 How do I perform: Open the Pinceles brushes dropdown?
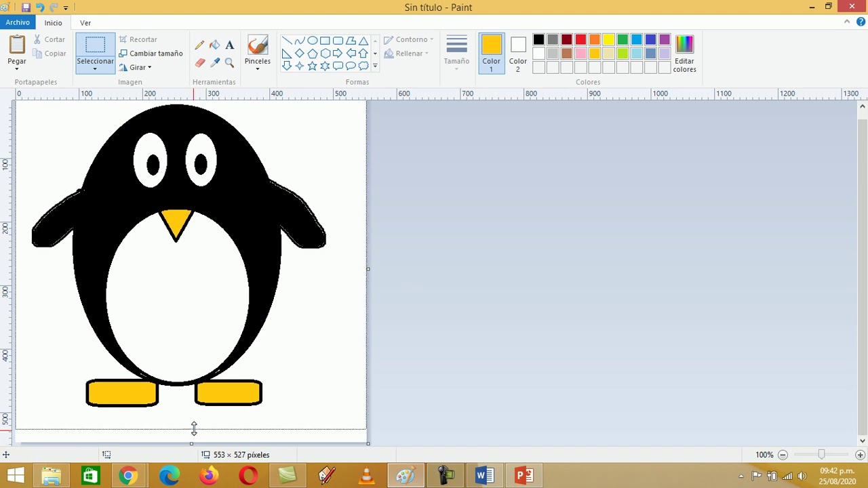[x=258, y=68]
